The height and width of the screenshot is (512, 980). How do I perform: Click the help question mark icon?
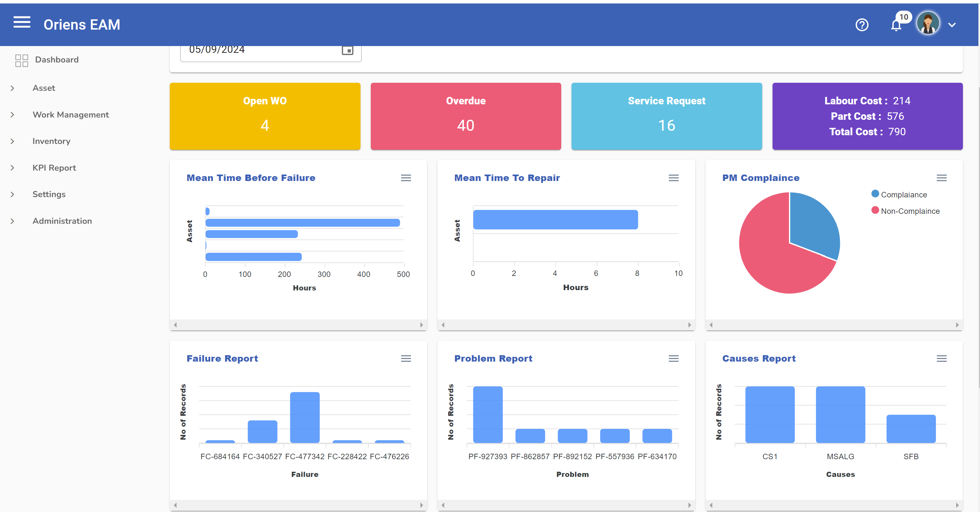862,24
